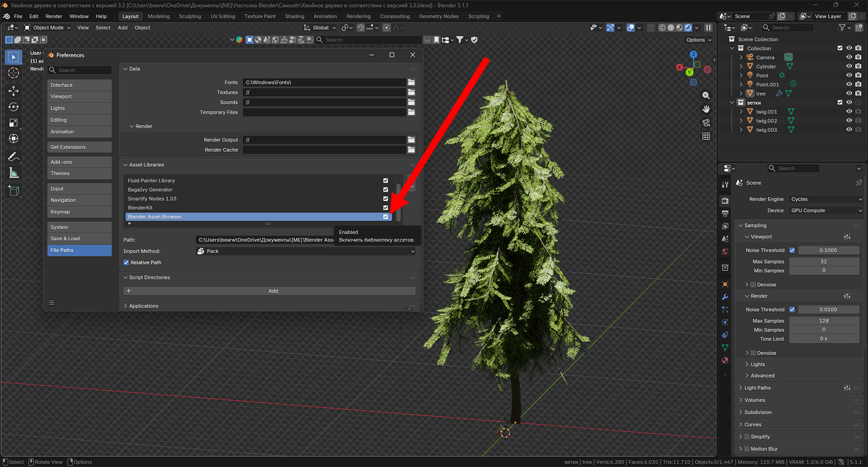Toggle camera view gizmo icon
The image size is (868, 467).
tap(706, 123)
